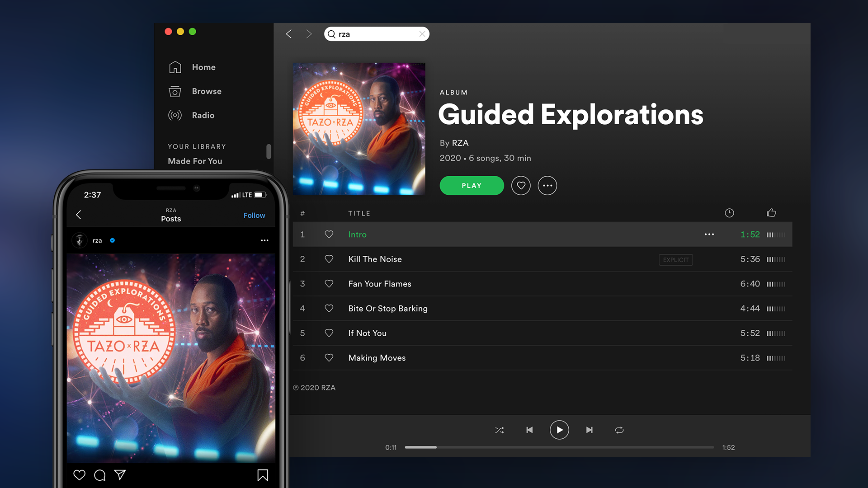Open the RZA artist link
The image size is (868, 488).
460,143
